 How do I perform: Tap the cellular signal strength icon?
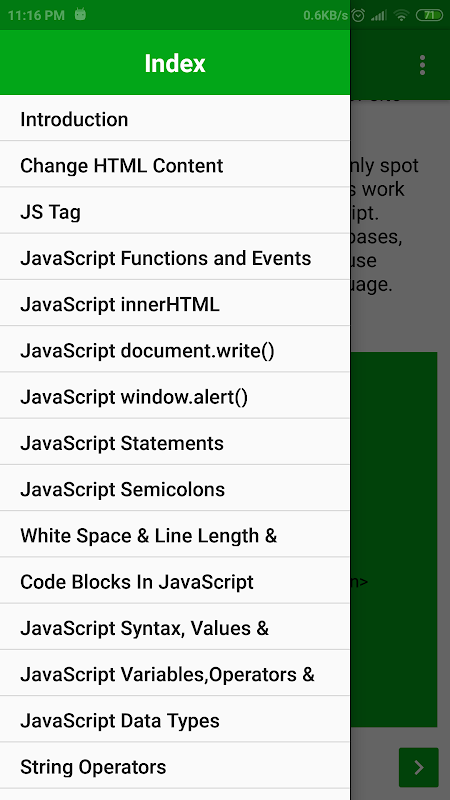pos(379,15)
